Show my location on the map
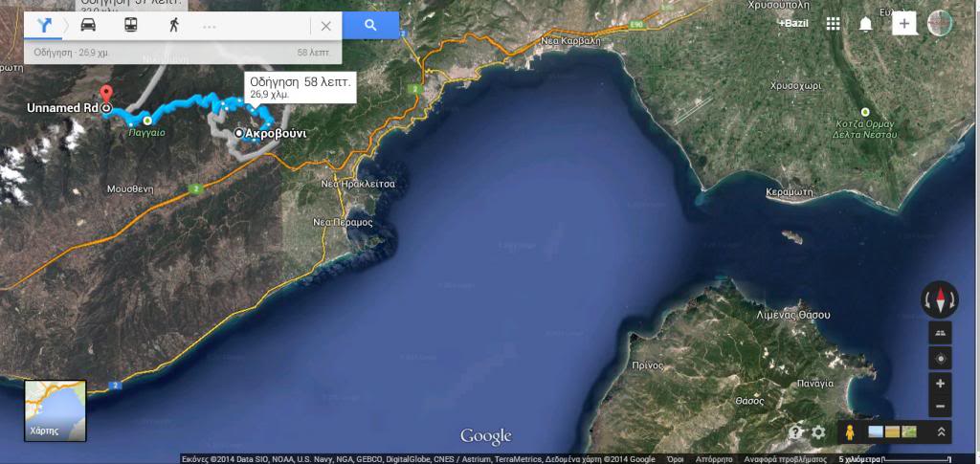This screenshot has width=980, height=464. [x=940, y=358]
